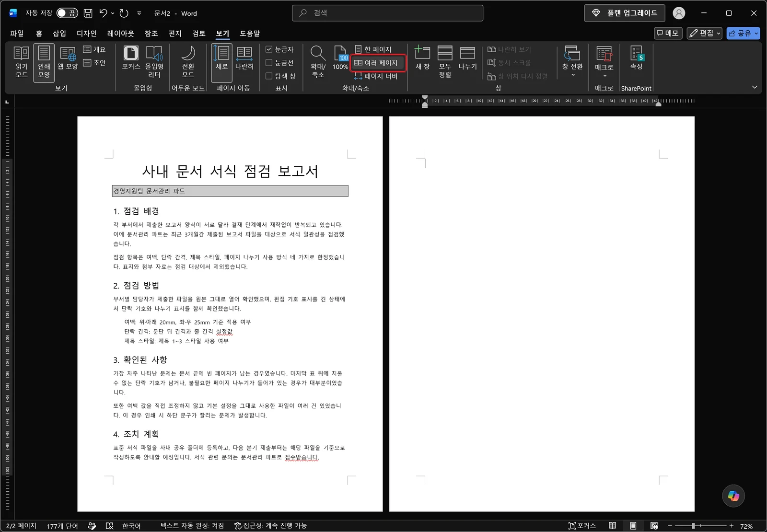The image size is (767, 532).
Task: Split the window (나누기)
Action: [467, 58]
